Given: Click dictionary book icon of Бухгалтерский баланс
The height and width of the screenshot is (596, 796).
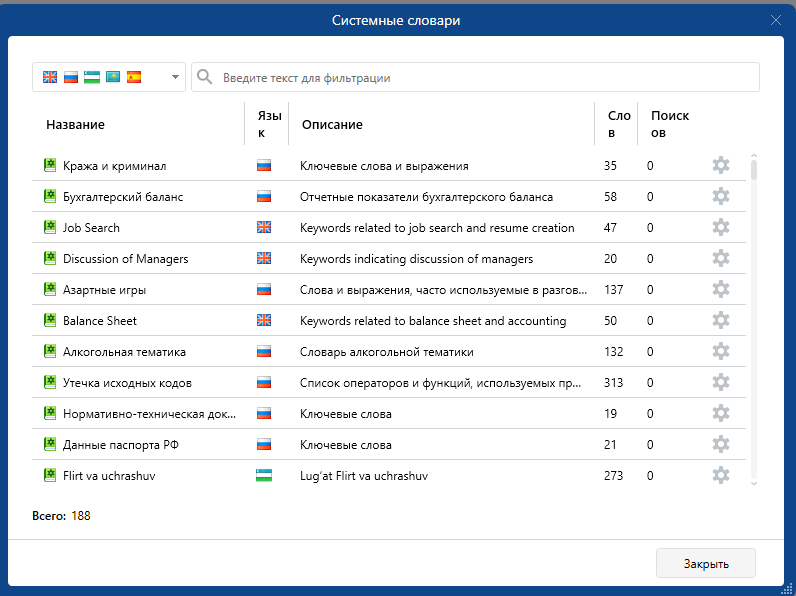Looking at the screenshot, I should [x=50, y=196].
